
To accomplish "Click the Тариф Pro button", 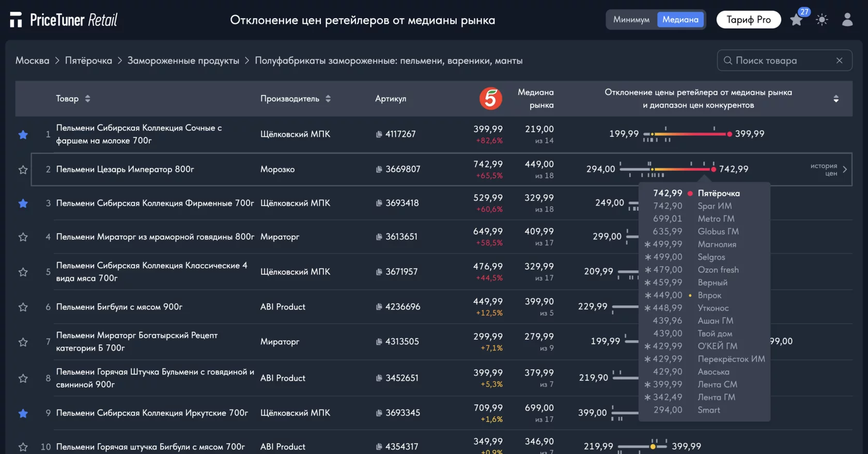I will tap(749, 20).
